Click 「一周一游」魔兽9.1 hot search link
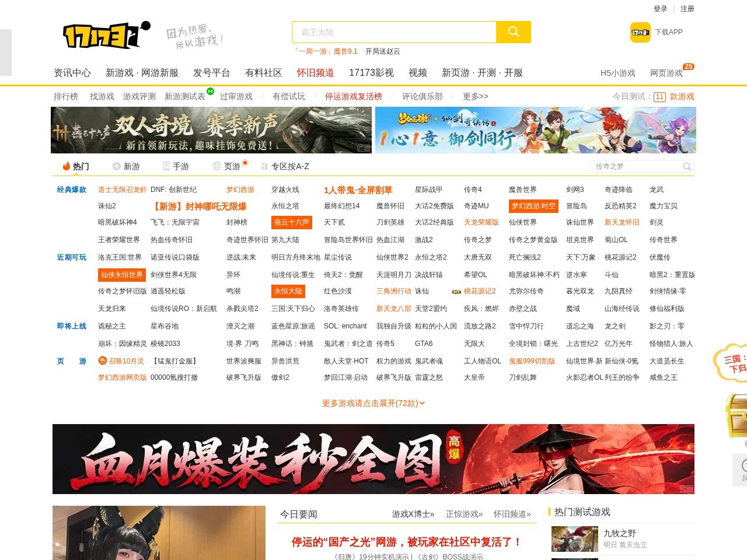This screenshot has height=560, width=747. pos(325,51)
